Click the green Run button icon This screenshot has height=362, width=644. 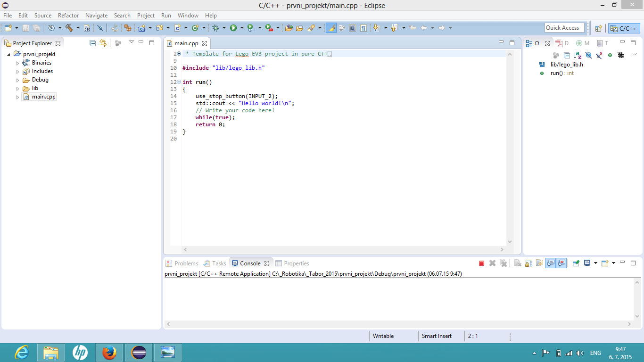(233, 28)
